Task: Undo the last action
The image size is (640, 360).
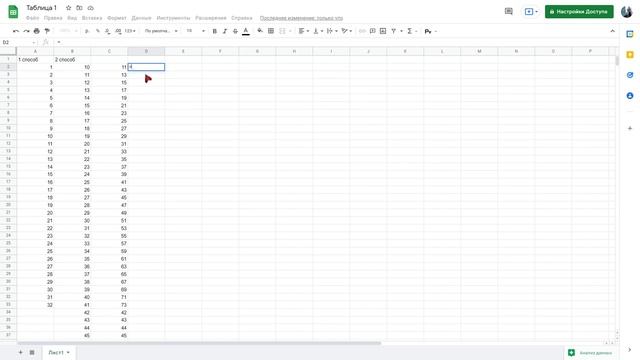Action: (16, 31)
